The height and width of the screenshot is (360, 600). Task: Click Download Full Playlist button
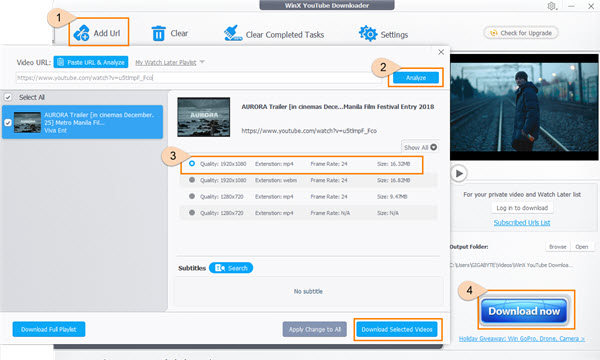tap(49, 329)
